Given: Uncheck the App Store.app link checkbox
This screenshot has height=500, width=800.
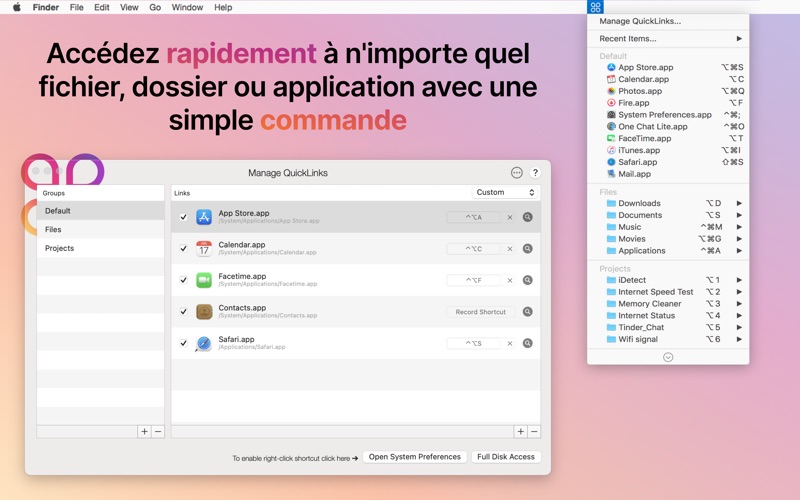Looking at the screenshot, I should click(183, 217).
